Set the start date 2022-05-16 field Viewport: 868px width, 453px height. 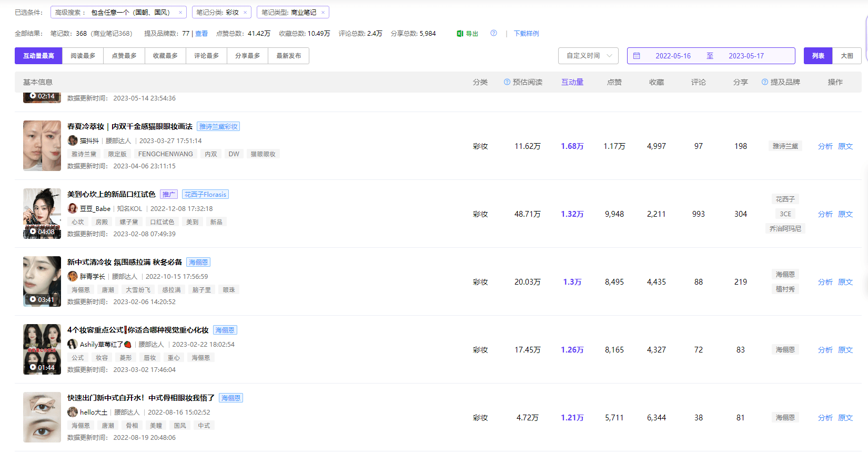673,56
